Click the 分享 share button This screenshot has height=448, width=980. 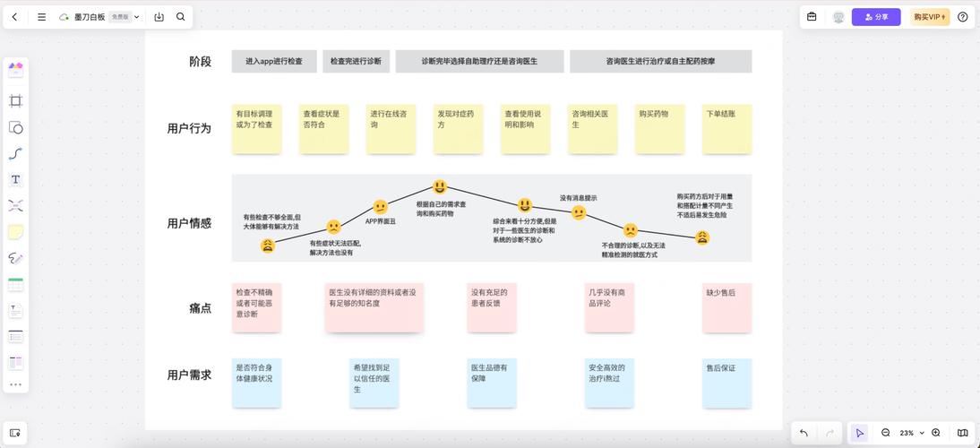click(x=876, y=18)
